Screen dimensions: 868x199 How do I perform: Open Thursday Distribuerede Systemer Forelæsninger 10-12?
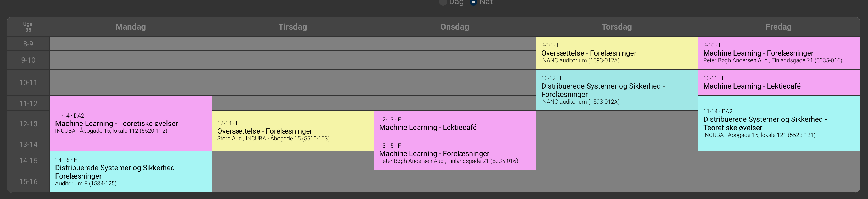[617, 90]
